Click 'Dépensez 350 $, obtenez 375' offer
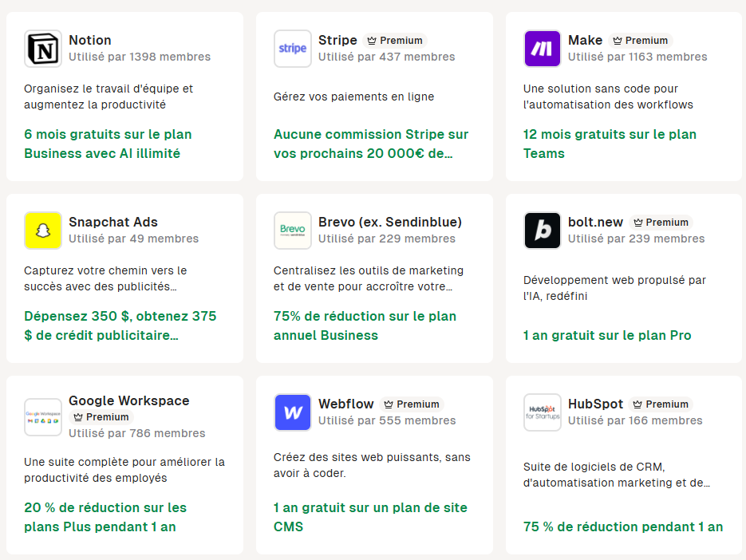 [120, 326]
